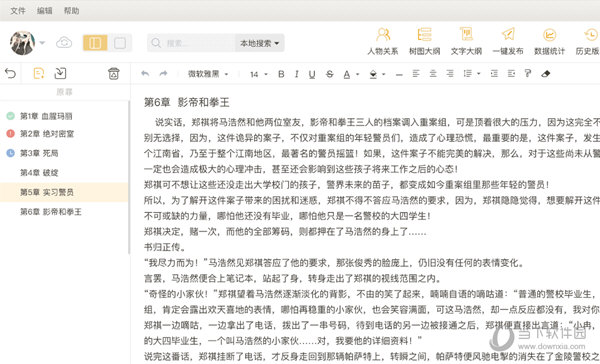Click the book title 原罪 label
The image size is (600, 364).
[64, 92]
